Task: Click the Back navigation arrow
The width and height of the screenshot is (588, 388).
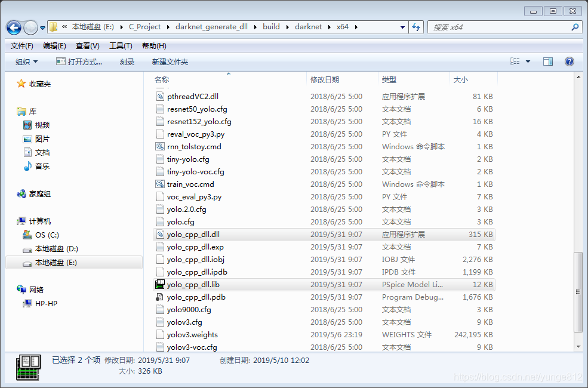Action: (14, 27)
